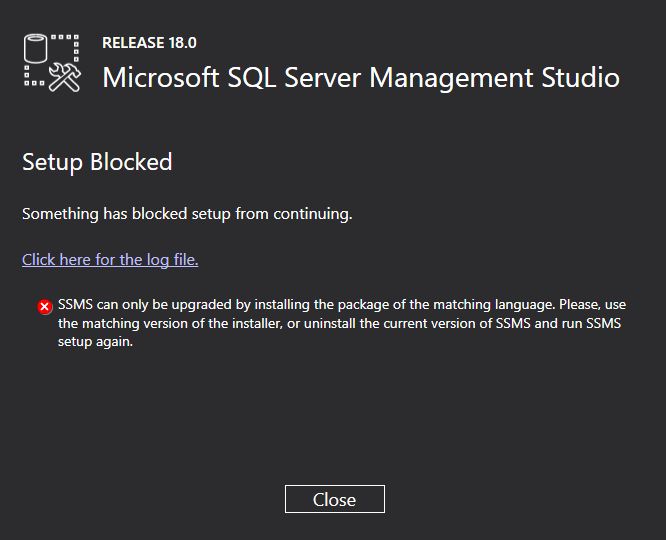This screenshot has height=540, width=666.
Task: Click the "RELEASE 18.0" label
Action: coord(150,43)
